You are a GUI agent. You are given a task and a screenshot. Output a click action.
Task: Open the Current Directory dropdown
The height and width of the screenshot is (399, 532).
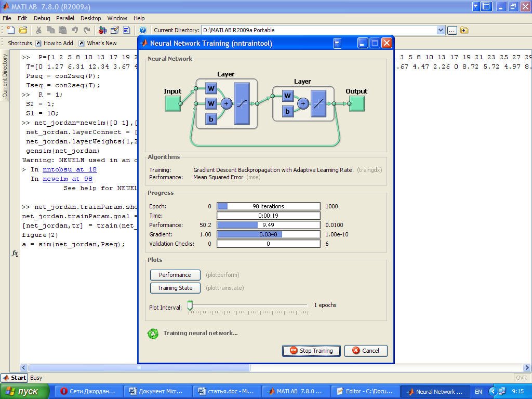click(441, 30)
